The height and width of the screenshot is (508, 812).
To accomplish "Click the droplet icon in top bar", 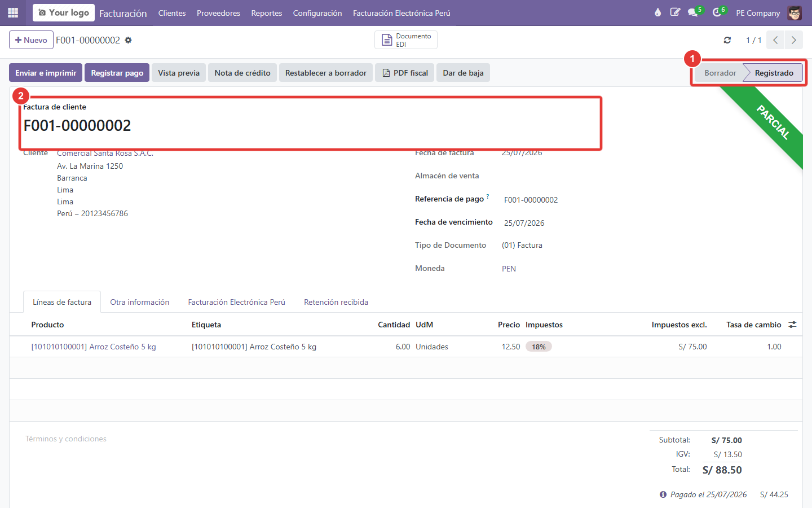I will 657,12.
